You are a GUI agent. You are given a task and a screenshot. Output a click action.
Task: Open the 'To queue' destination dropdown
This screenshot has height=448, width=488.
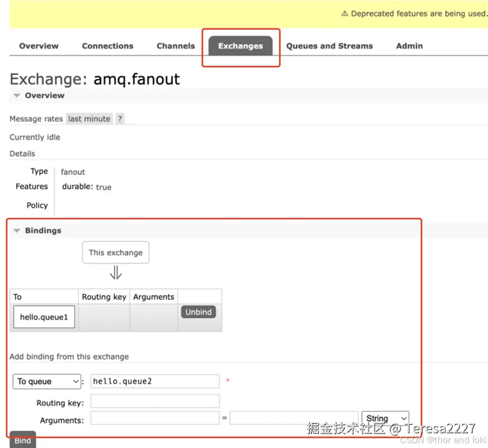point(47,382)
